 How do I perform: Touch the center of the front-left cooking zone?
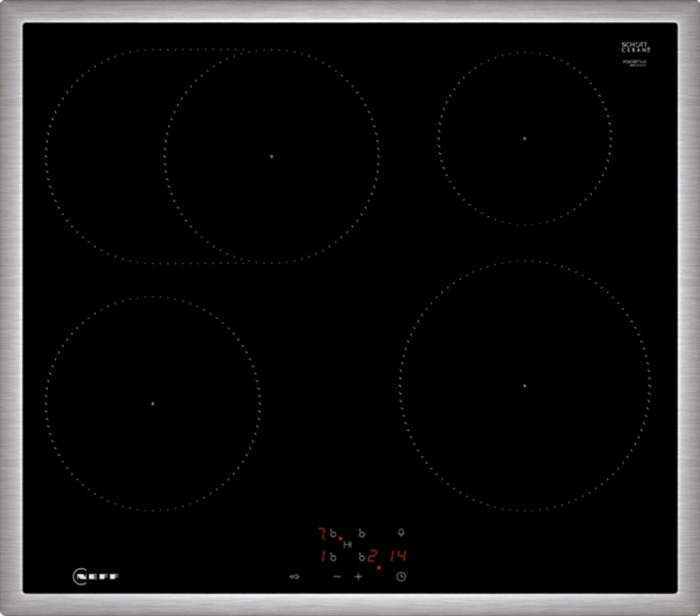[153, 404]
